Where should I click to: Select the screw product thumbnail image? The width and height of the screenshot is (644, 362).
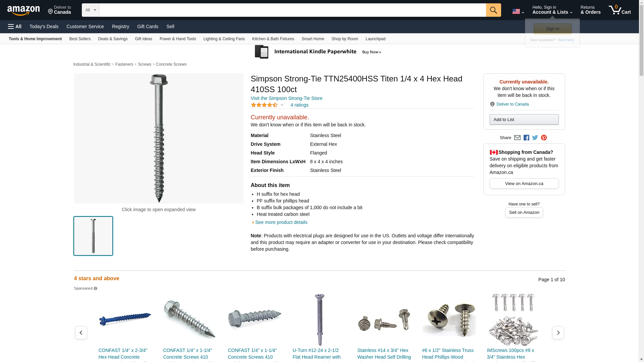(93, 236)
